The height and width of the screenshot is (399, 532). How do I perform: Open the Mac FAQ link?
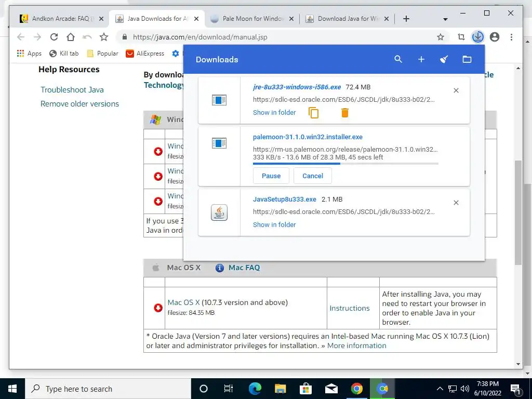pos(244,268)
